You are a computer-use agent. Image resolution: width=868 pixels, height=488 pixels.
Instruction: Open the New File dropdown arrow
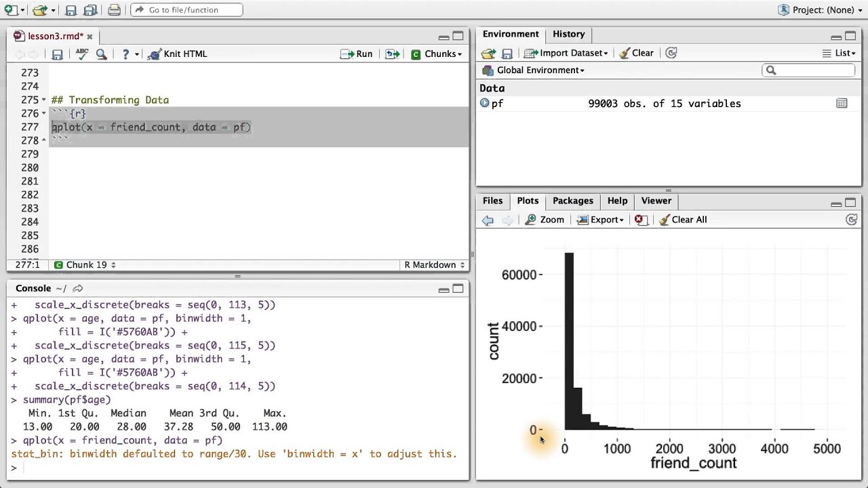[22, 10]
